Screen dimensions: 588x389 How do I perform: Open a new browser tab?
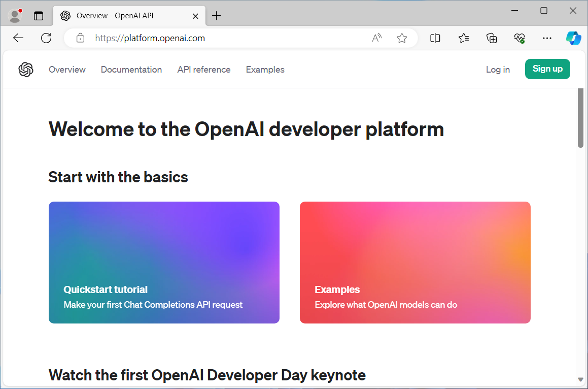point(216,16)
